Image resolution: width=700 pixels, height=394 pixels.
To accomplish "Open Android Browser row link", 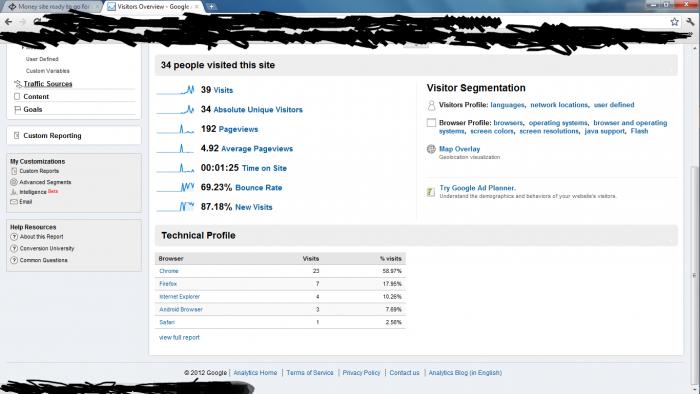I will click(181, 309).
